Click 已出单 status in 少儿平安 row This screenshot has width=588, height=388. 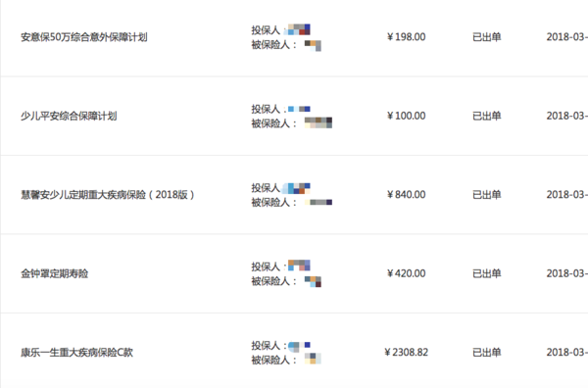click(x=487, y=116)
